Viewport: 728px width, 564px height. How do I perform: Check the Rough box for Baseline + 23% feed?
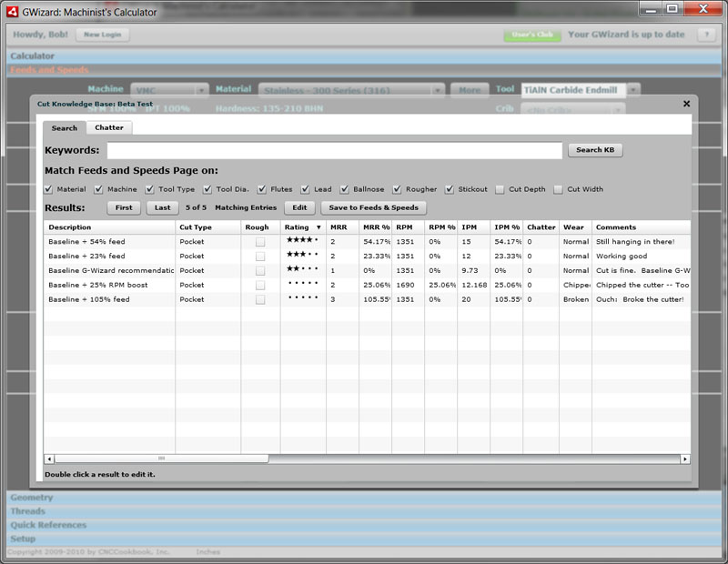coord(259,256)
